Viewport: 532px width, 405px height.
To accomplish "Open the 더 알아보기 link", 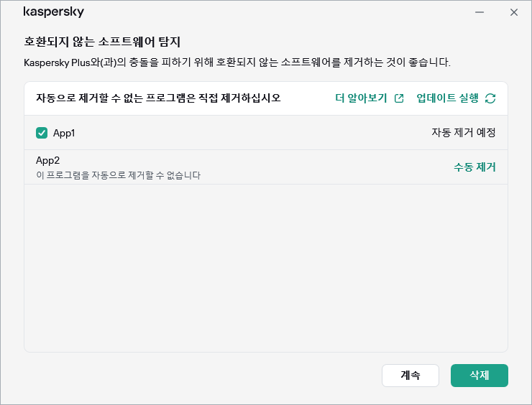I will tap(363, 98).
